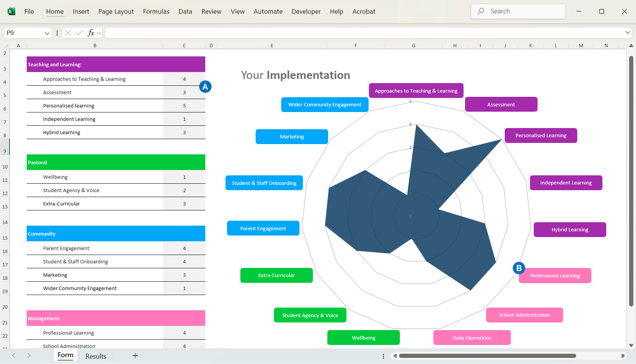Switch to the Results sheet tab
This screenshot has width=636, height=364.
(x=96, y=356)
